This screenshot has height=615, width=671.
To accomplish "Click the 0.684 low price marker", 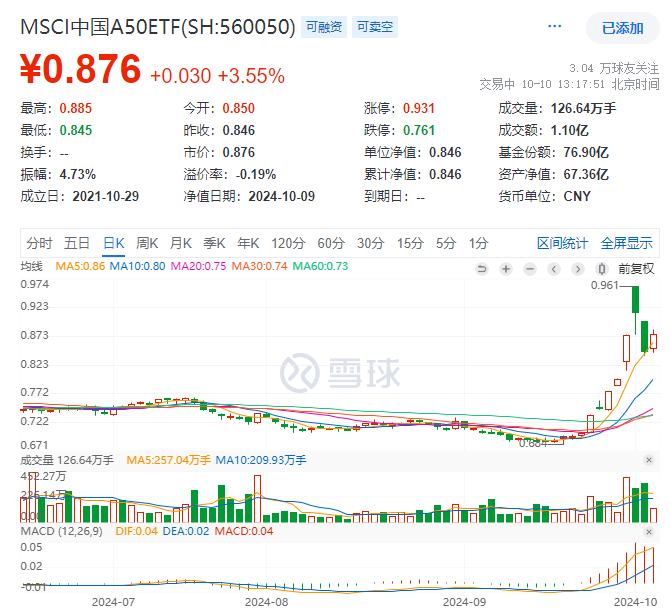I will pos(533,444).
